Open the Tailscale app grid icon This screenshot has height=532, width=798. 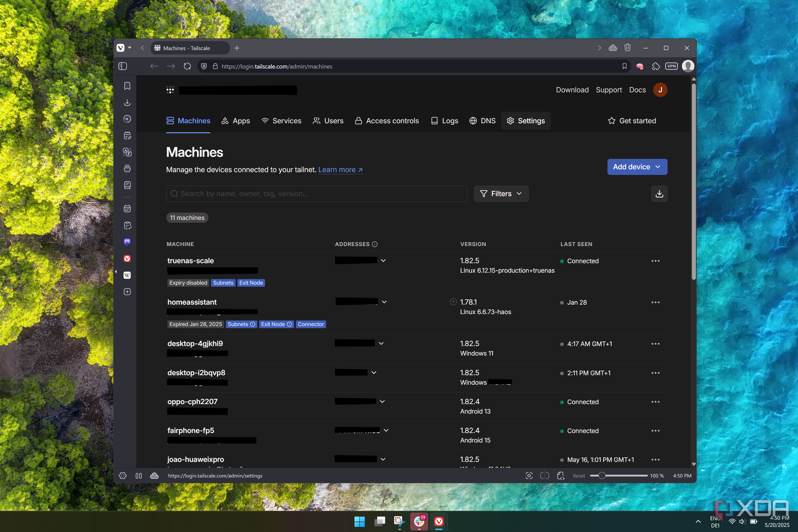click(170, 90)
